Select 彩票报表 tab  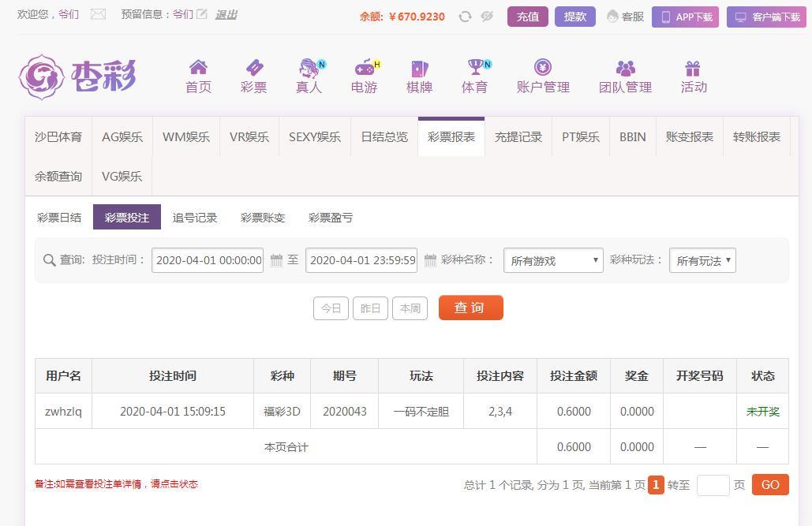pos(451,136)
